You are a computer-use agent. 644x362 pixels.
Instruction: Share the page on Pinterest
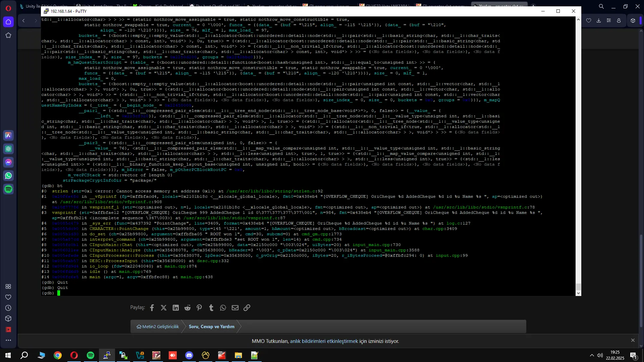point(199,308)
